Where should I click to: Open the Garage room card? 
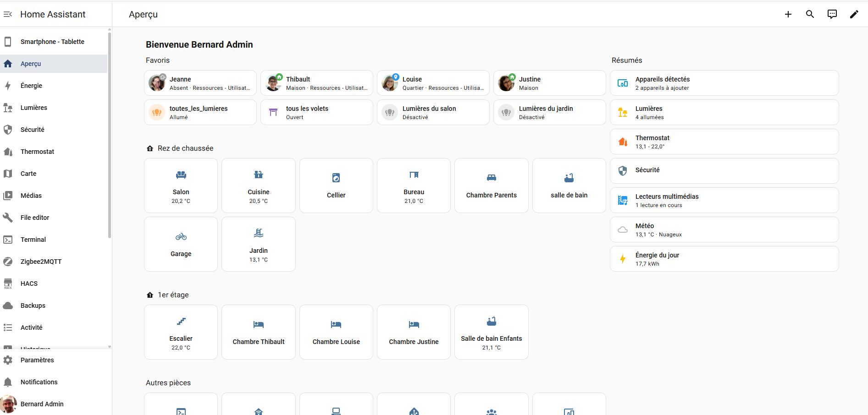[181, 244]
